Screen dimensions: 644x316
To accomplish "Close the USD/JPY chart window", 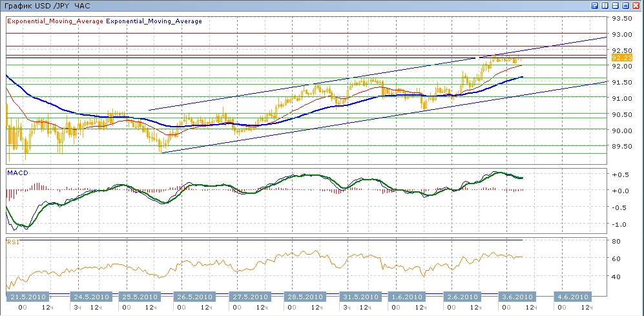I will (636, 5).
